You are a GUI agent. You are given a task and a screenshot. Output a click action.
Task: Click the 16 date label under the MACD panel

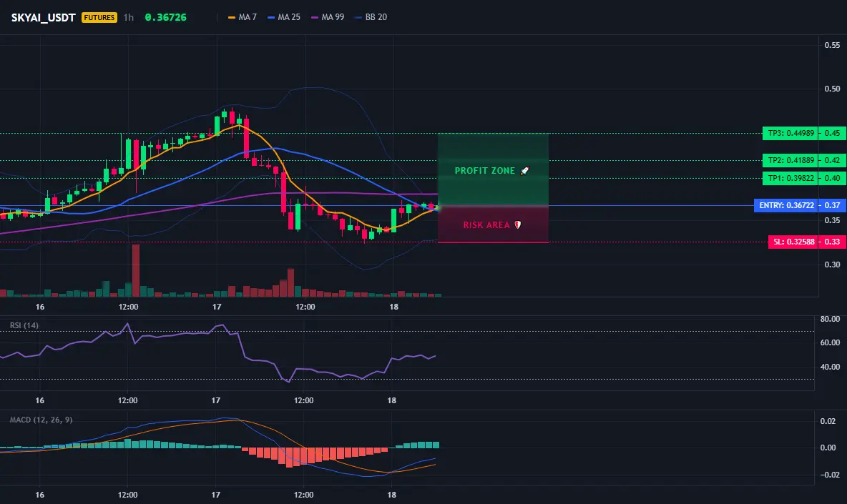click(x=39, y=495)
